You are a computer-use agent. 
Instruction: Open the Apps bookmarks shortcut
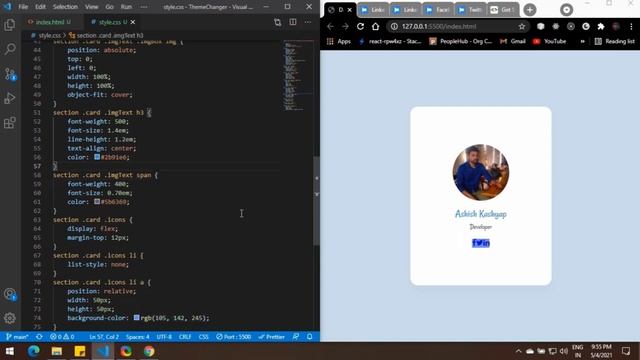tap(339, 41)
